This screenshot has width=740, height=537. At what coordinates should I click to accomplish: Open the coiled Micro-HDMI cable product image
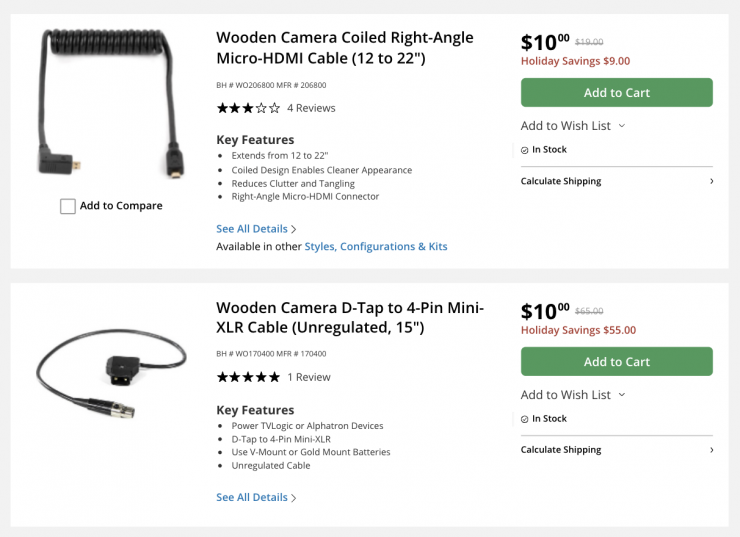pyautogui.click(x=110, y=108)
